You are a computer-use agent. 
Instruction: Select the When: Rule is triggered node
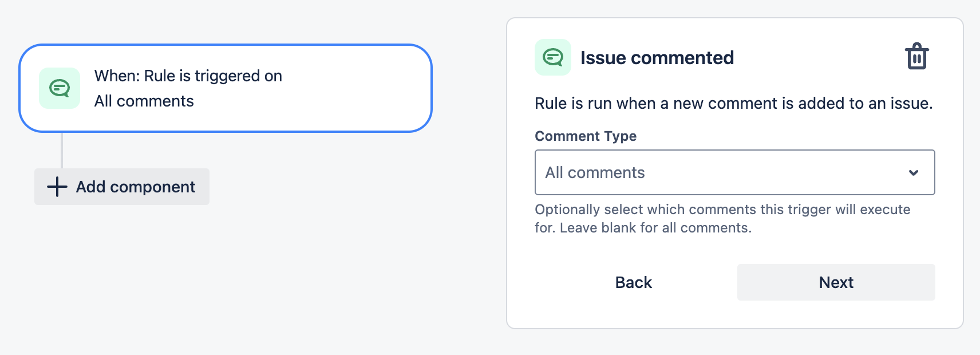[226, 88]
